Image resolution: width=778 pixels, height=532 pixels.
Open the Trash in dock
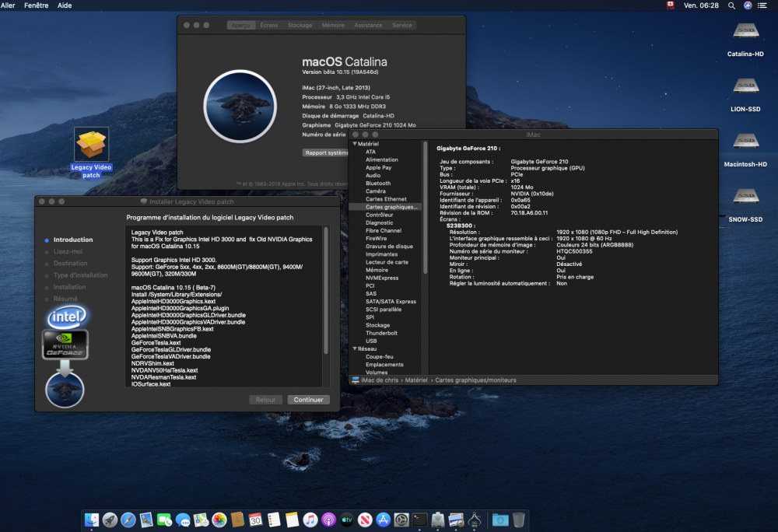point(518,520)
